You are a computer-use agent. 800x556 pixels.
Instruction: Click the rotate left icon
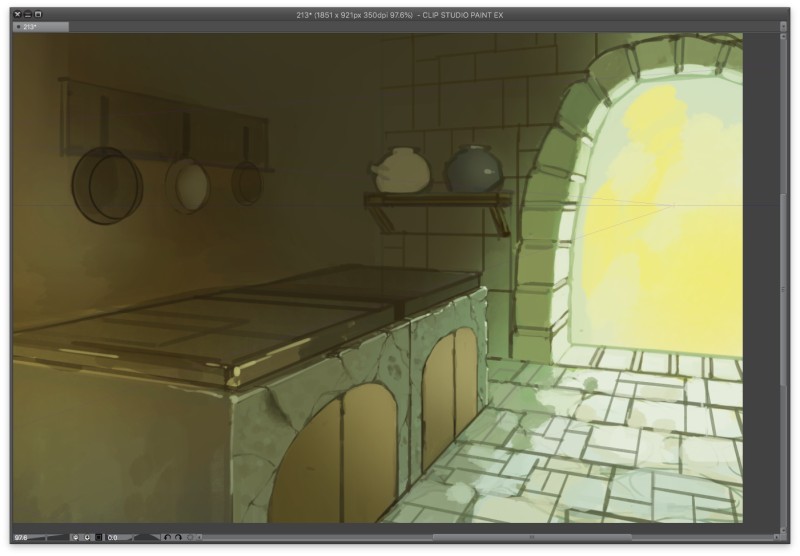[168, 537]
